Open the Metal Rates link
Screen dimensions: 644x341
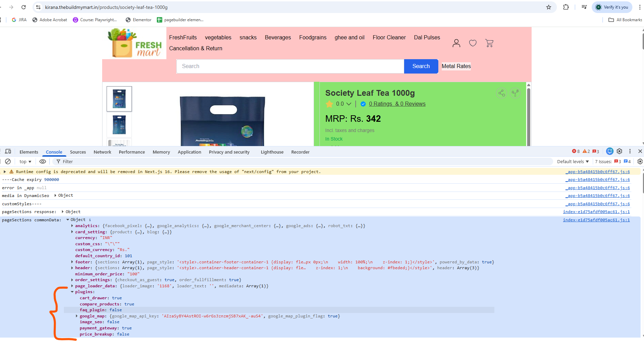point(456,66)
